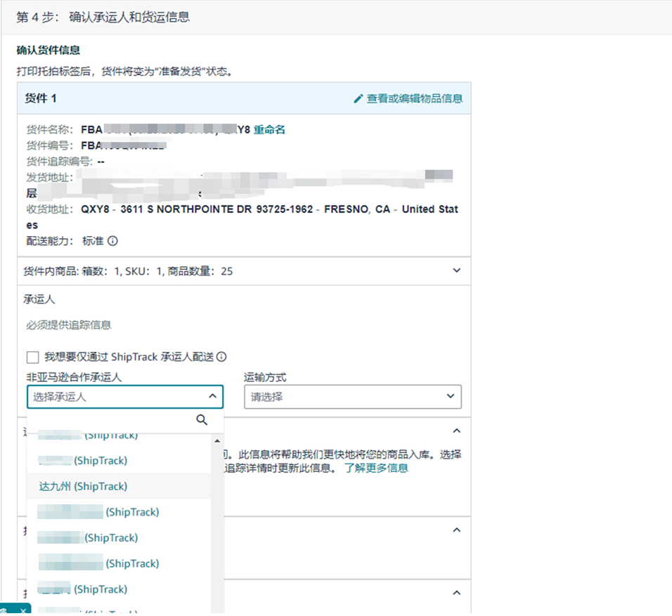
Task: Click 重命名 to rename the shipment
Action: click(x=269, y=130)
